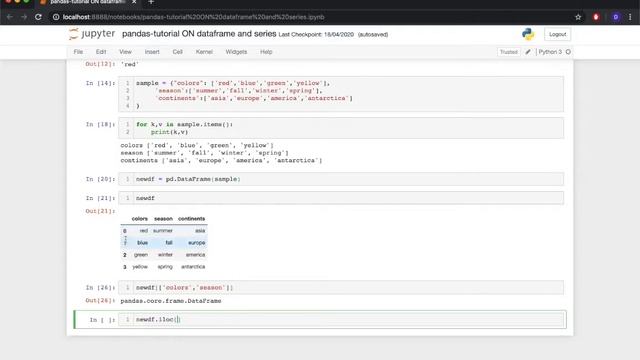The image size is (640, 360).
Task: Click the newdf[['colors','season']] code cell
Action: coord(341,287)
